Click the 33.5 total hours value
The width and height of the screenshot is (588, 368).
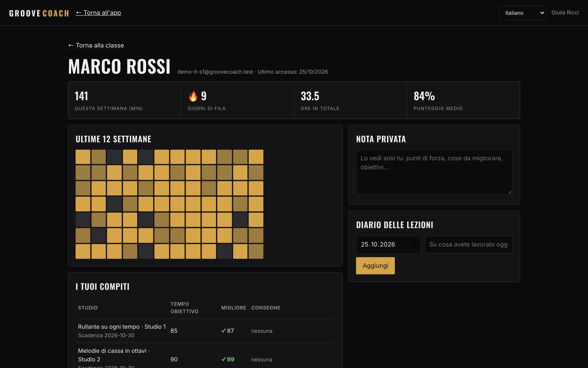(x=310, y=96)
